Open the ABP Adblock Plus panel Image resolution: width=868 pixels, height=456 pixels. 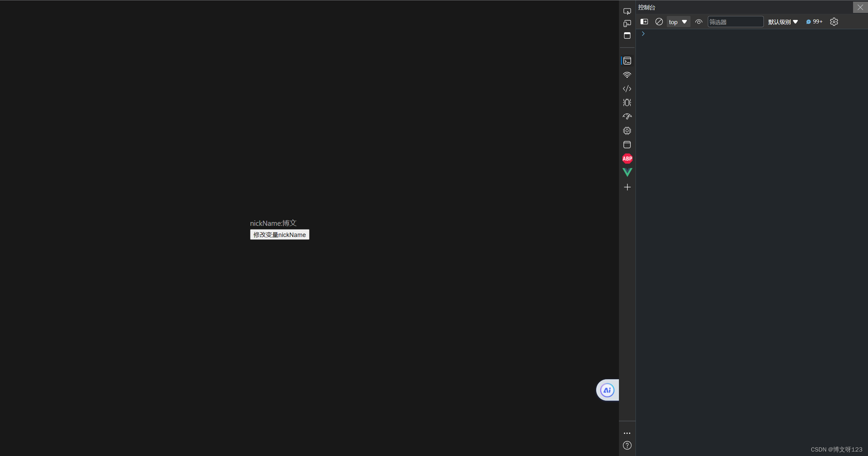click(x=627, y=159)
